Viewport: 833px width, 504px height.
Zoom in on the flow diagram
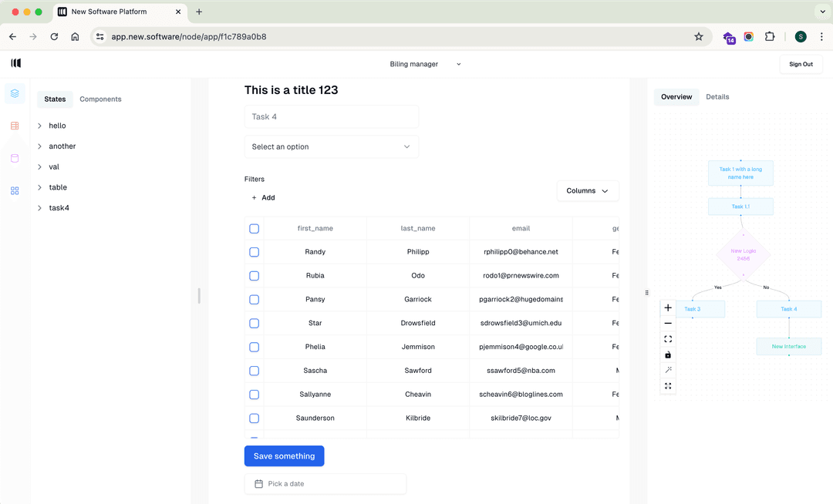[668, 307]
